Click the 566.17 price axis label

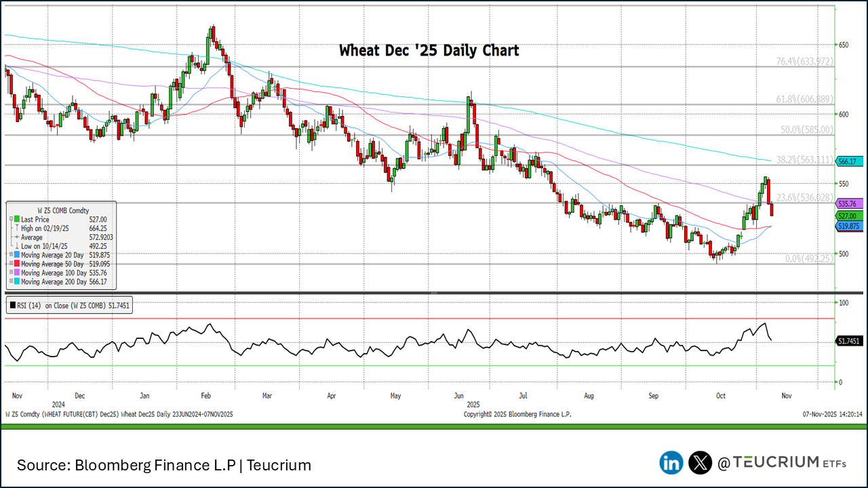click(x=849, y=161)
